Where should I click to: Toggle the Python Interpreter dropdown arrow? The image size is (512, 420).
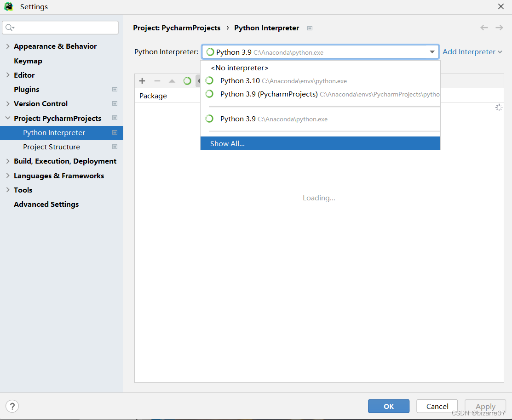(x=432, y=52)
